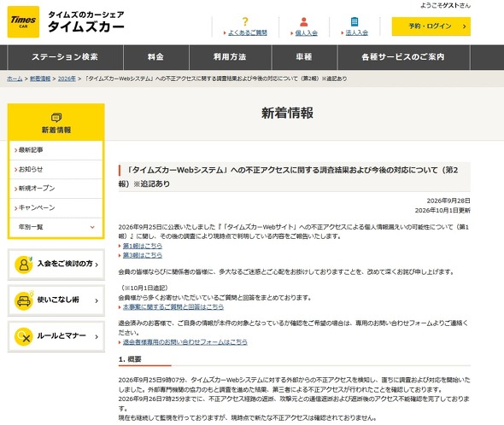504x425 pixels.
Task: Open the FAQ question mark icon
Action: (x=245, y=21)
